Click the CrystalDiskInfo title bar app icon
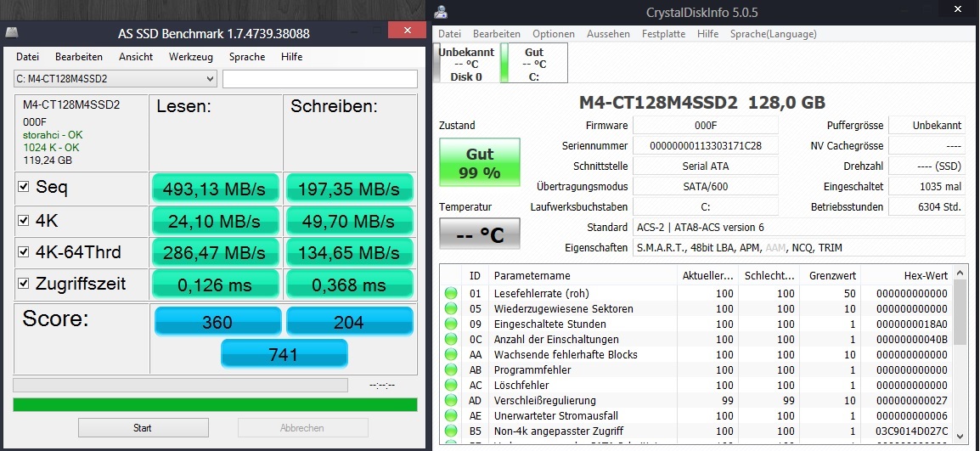This screenshot has width=980, height=451. click(442, 13)
